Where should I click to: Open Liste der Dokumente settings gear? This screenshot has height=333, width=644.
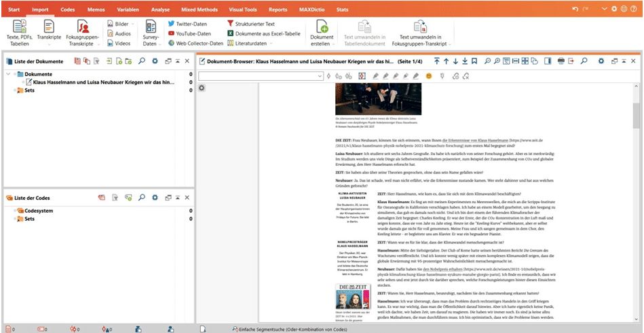(x=155, y=61)
